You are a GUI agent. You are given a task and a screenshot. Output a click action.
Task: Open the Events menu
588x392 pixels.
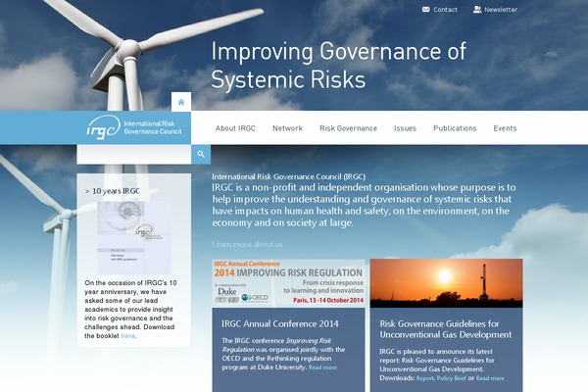pos(505,128)
